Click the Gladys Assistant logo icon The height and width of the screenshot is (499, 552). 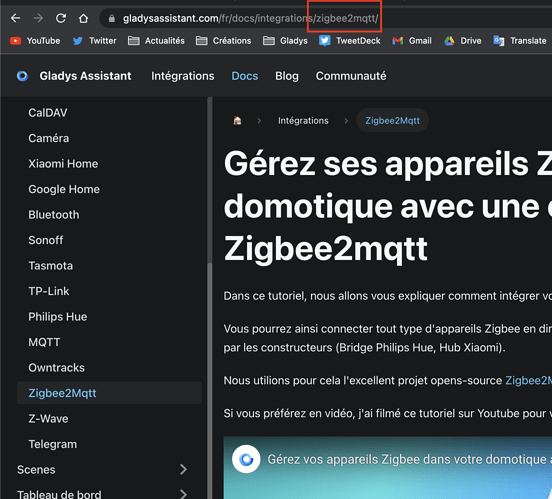pyautogui.click(x=23, y=76)
